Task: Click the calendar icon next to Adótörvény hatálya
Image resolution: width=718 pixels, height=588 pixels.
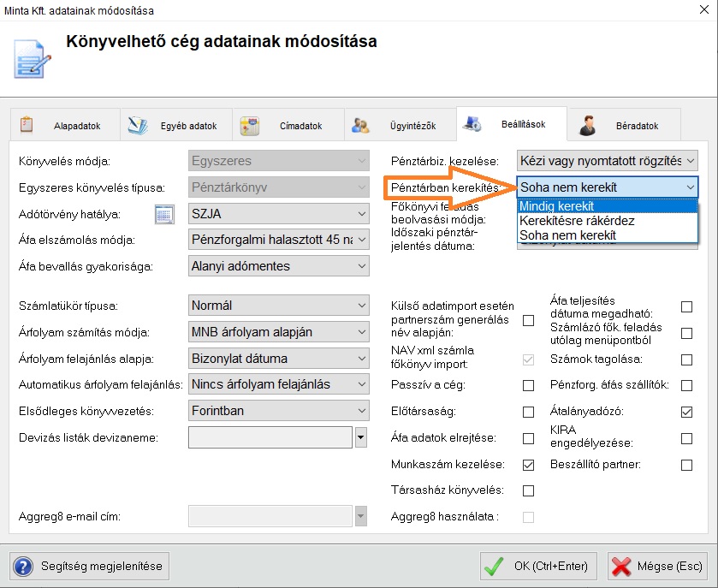Action: [x=164, y=214]
